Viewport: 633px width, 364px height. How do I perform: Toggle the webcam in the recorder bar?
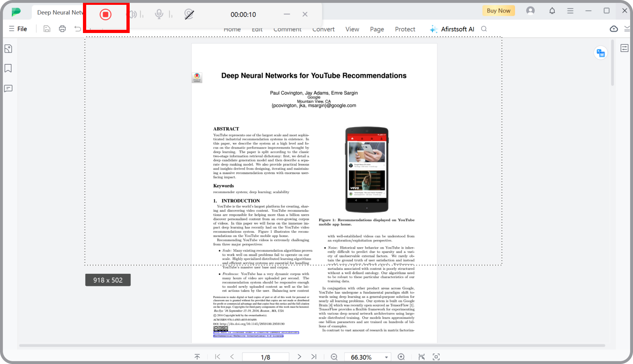pyautogui.click(x=189, y=14)
